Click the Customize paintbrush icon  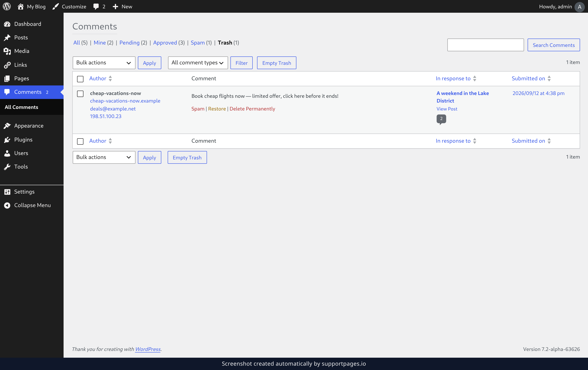[x=56, y=6]
